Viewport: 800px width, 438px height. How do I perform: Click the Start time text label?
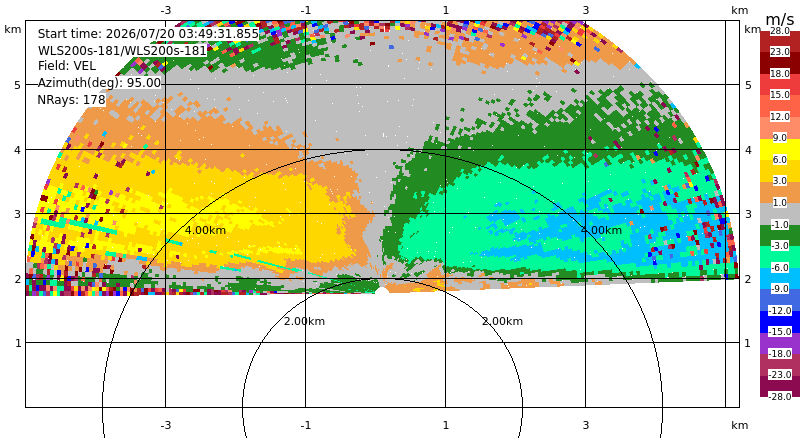pyautogui.click(x=148, y=34)
